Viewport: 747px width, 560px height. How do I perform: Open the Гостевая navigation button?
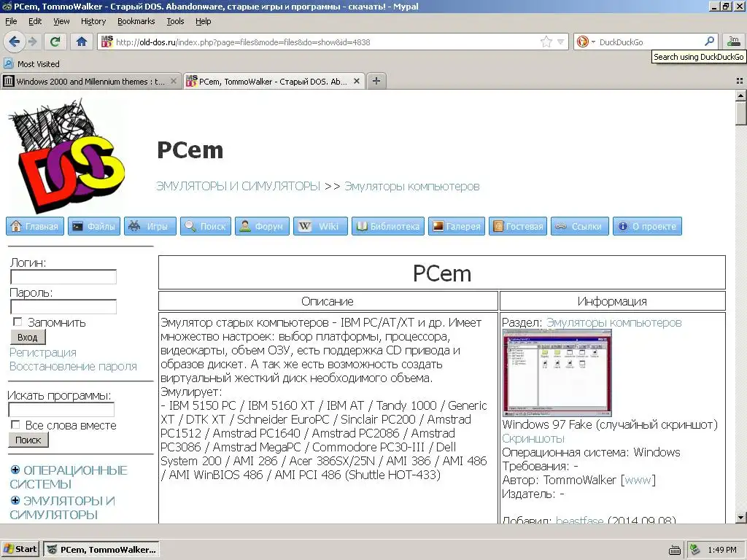tap(518, 226)
